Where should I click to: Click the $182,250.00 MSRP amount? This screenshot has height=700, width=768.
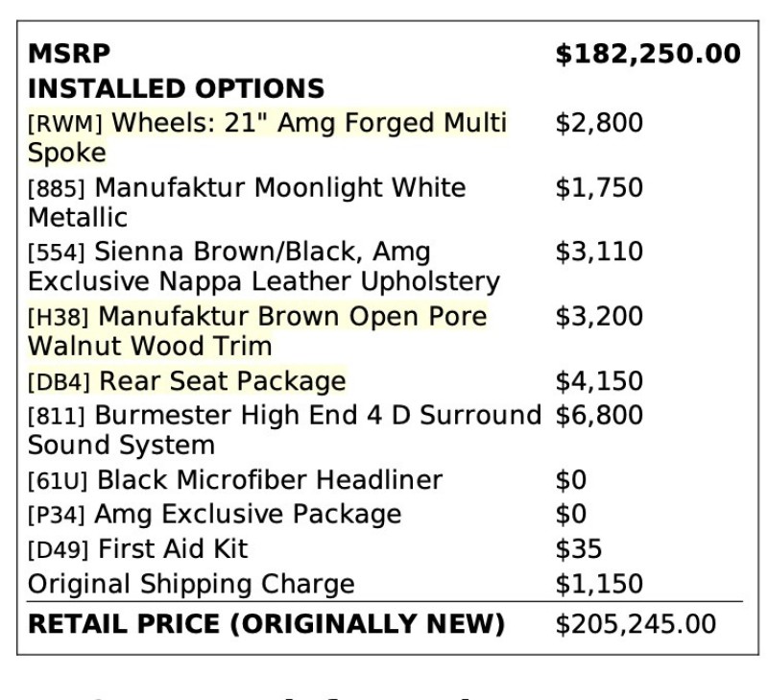click(648, 54)
